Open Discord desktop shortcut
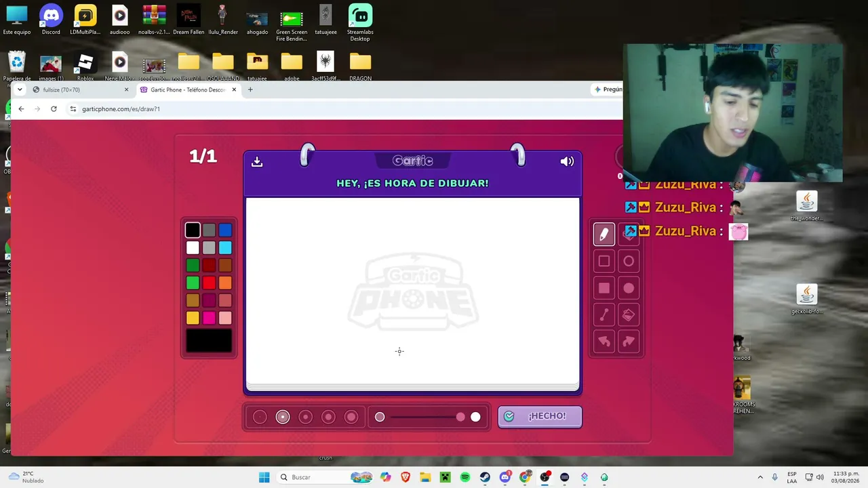Viewport: 868px width, 488px height. 51,20
